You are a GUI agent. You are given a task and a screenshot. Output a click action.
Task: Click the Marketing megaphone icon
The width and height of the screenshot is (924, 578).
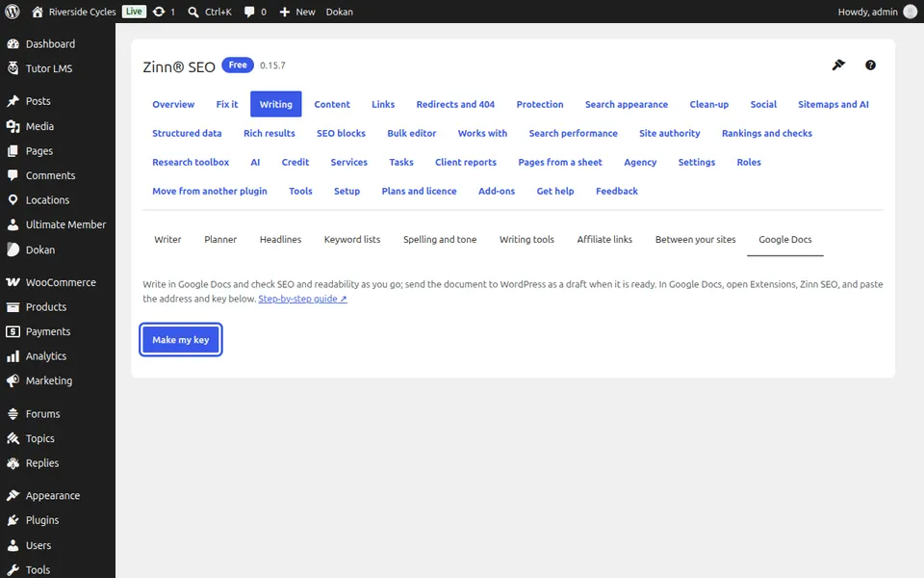pos(13,381)
